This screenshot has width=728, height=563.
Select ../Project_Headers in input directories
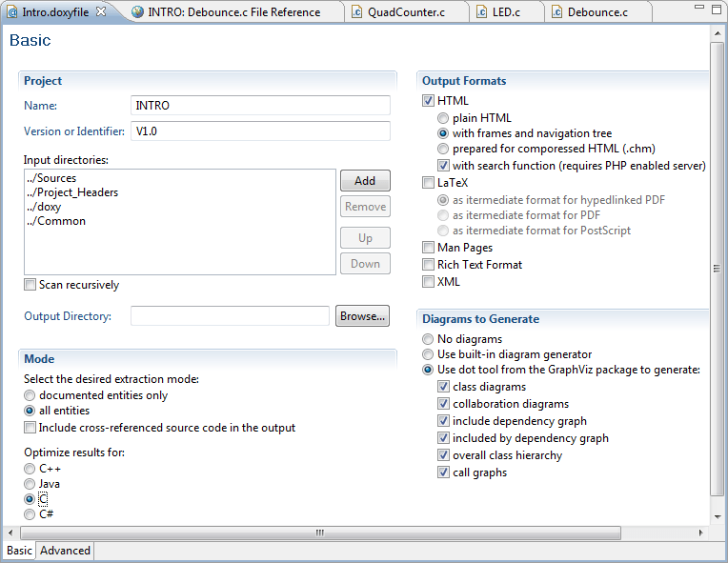click(72, 192)
